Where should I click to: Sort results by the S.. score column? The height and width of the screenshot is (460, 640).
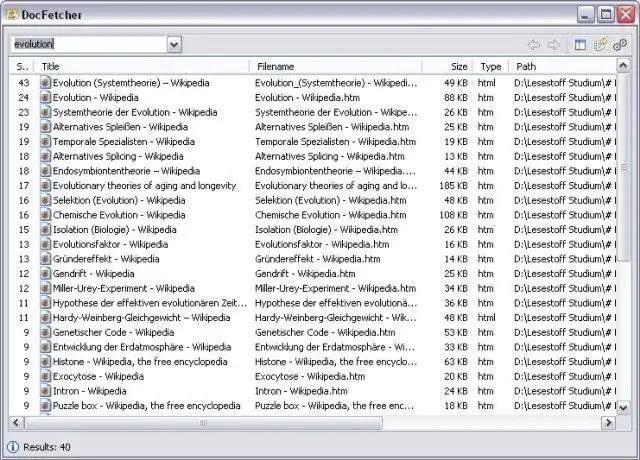click(22, 67)
